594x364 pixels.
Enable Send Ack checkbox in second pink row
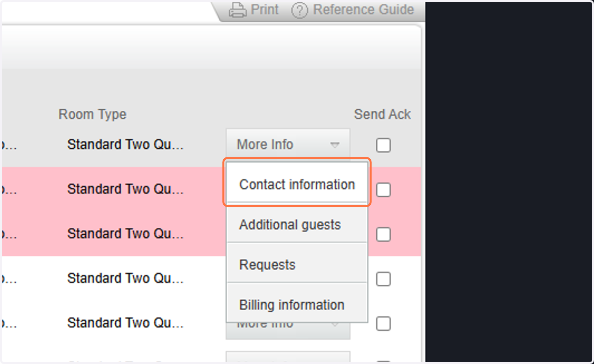point(383,234)
